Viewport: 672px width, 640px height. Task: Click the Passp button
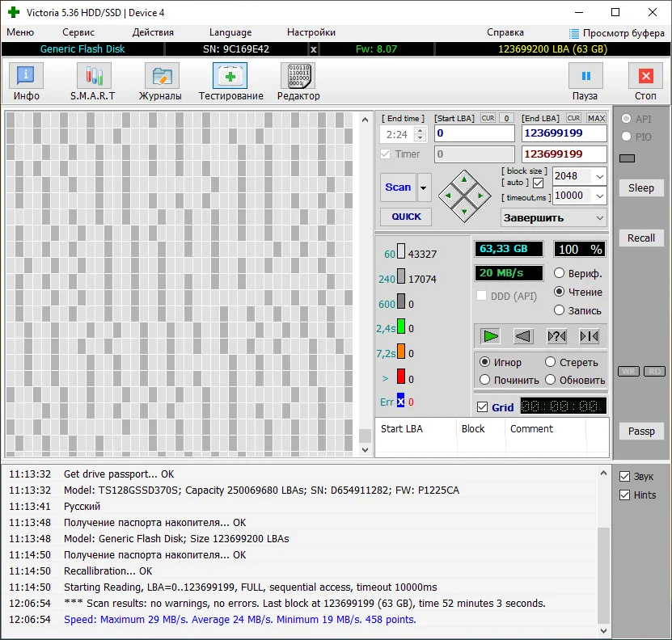(641, 431)
